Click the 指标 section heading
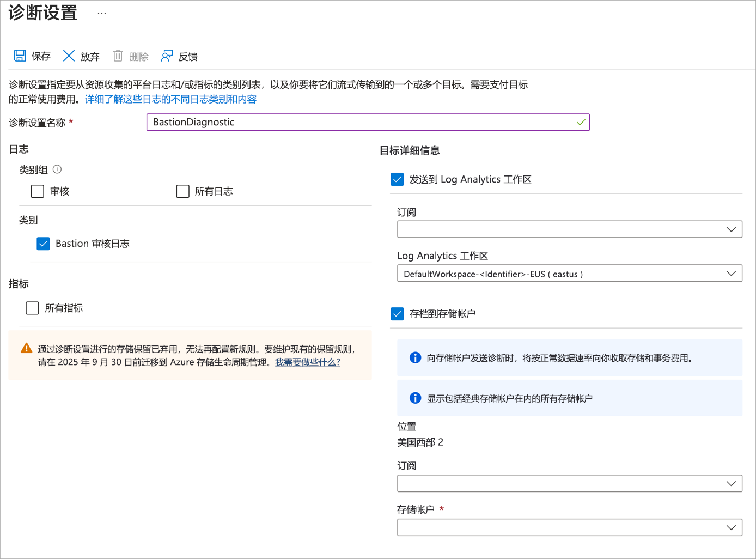 point(19,283)
